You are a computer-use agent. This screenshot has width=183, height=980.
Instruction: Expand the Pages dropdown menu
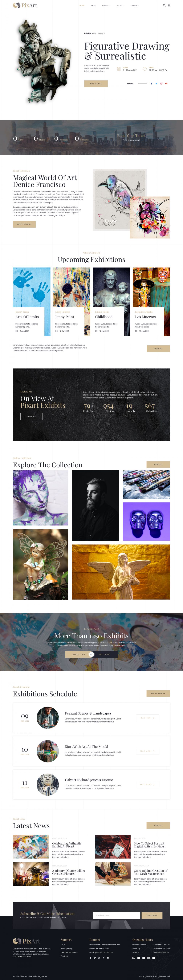coord(106,6)
